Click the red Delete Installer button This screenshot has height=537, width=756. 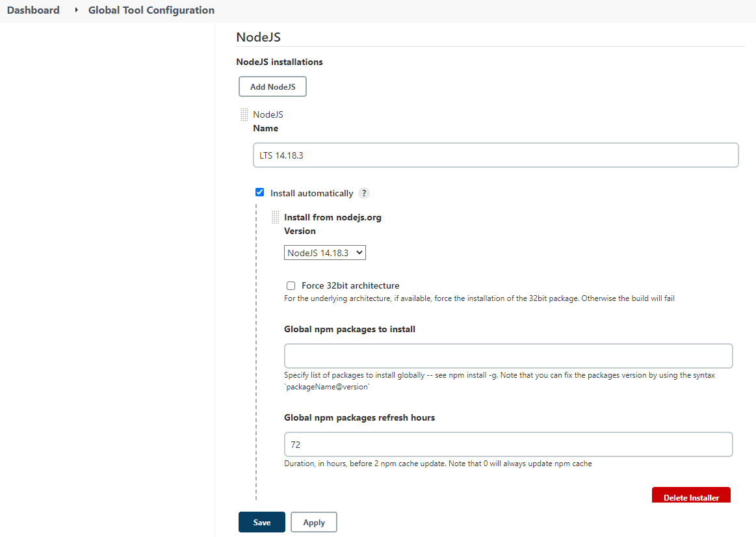coord(691,495)
